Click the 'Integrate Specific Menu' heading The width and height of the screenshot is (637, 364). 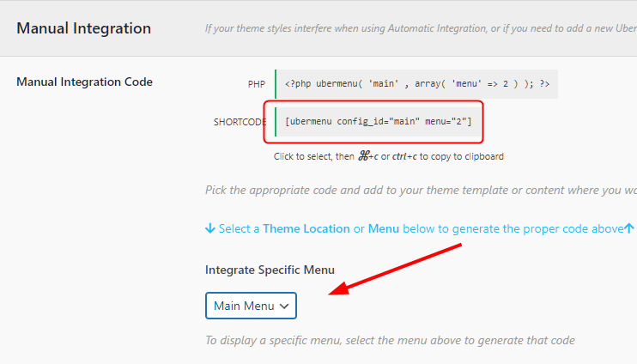[x=270, y=270]
